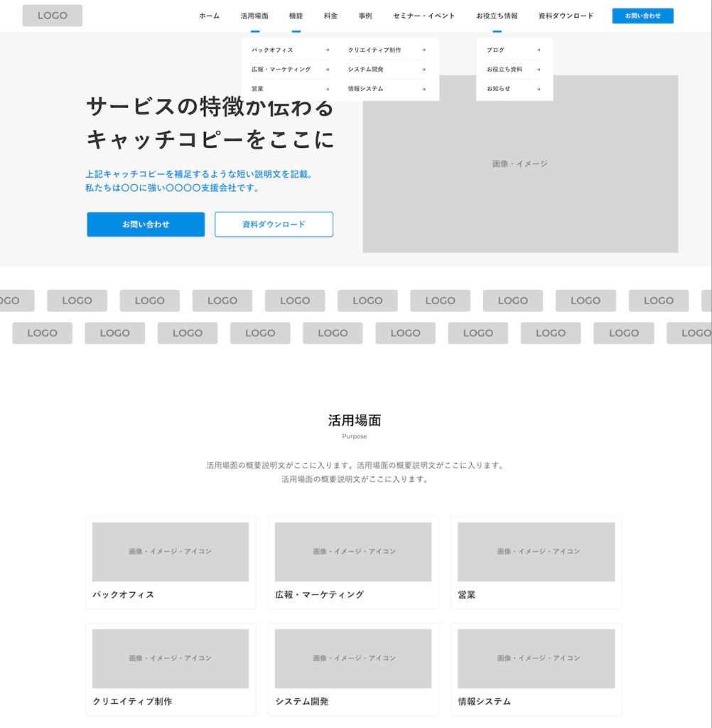Image resolution: width=712 pixels, height=728 pixels.
Task: Expand the 活用場面 navigation menu
Action: (x=254, y=16)
